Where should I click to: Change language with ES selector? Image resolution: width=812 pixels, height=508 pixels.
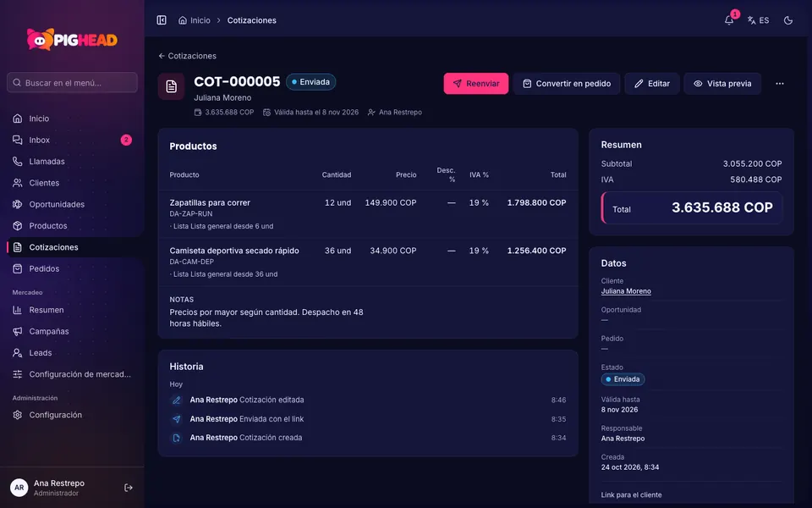[x=758, y=20]
